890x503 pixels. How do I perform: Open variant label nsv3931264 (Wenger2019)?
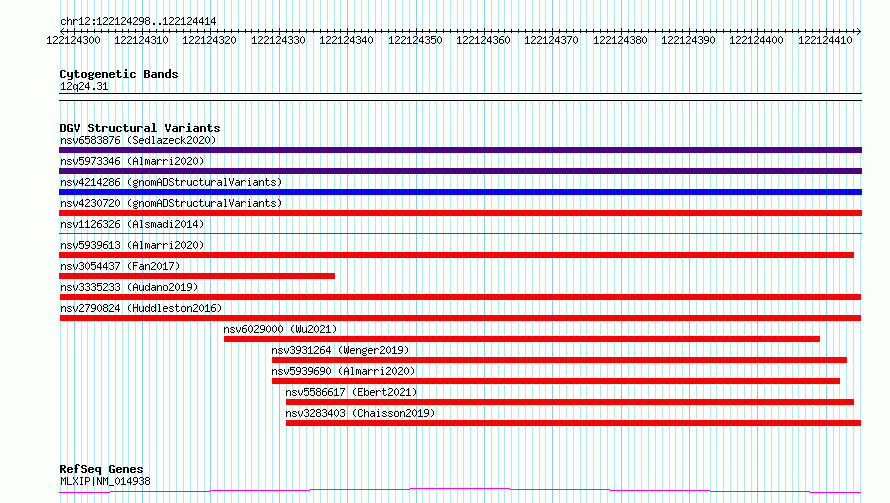coord(340,350)
